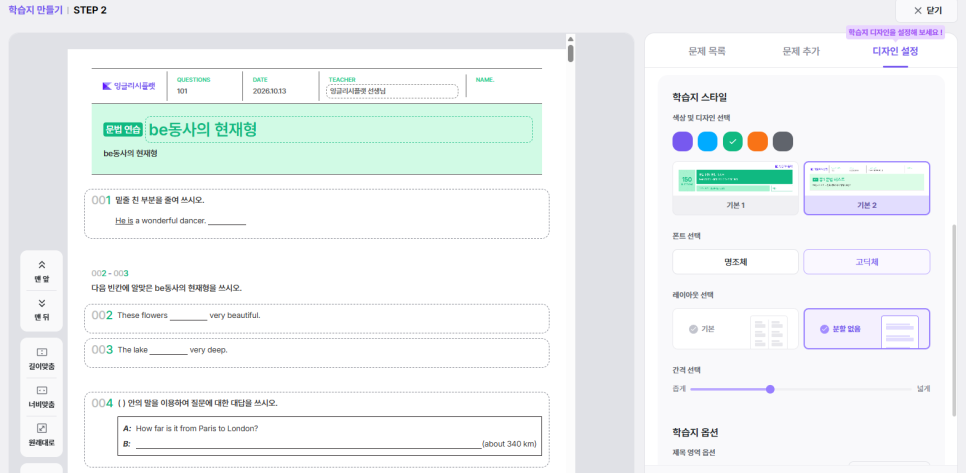The image size is (966, 473).
Task: Select question 003 The lake box
Action: pos(317,353)
